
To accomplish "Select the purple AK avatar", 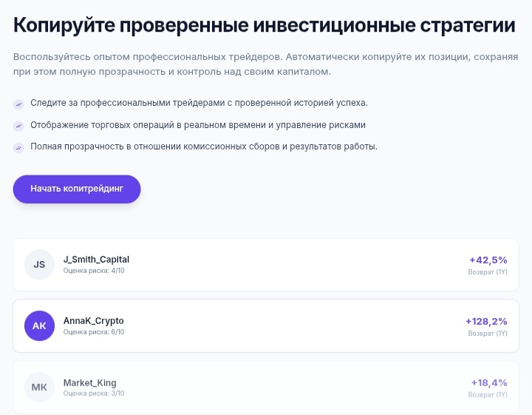I will click(39, 325).
